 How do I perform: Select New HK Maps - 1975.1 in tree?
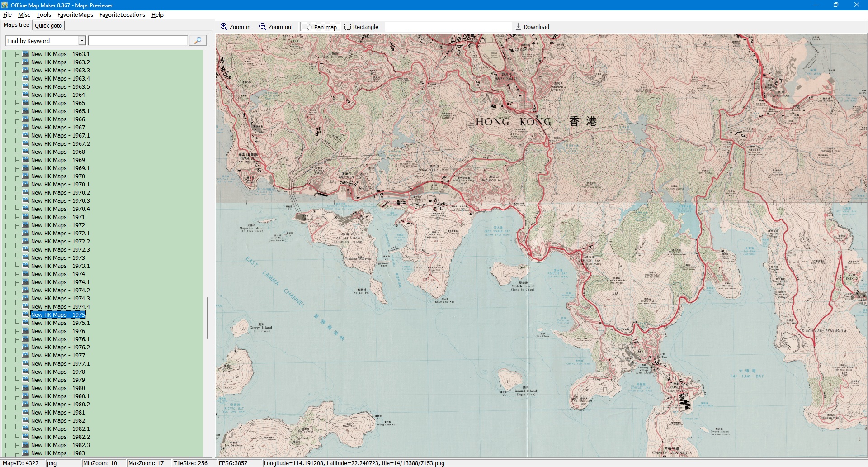click(60, 323)
